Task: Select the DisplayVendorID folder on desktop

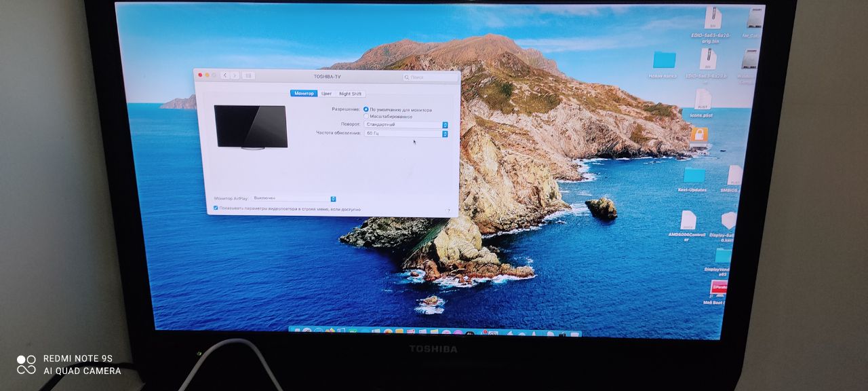Action: pyautogui.click(x=723, y=256)
